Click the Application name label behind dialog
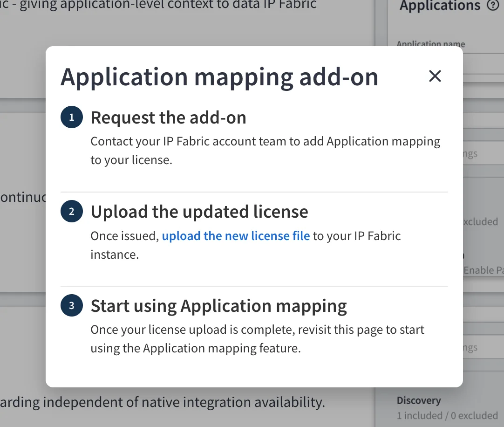This screenshot has height=427, width=504. tap(431, 44)
